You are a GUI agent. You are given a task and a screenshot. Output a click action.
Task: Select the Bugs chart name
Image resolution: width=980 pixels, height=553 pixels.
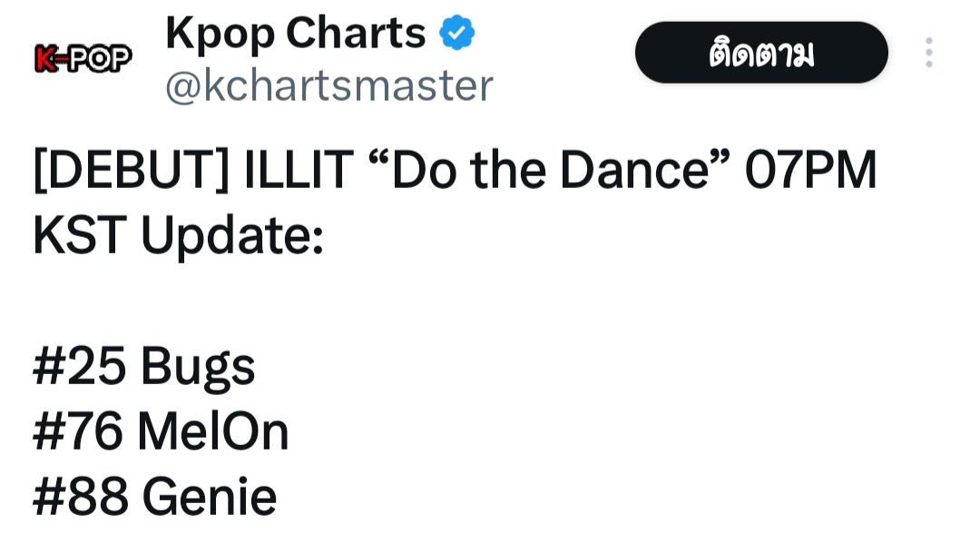198,368
